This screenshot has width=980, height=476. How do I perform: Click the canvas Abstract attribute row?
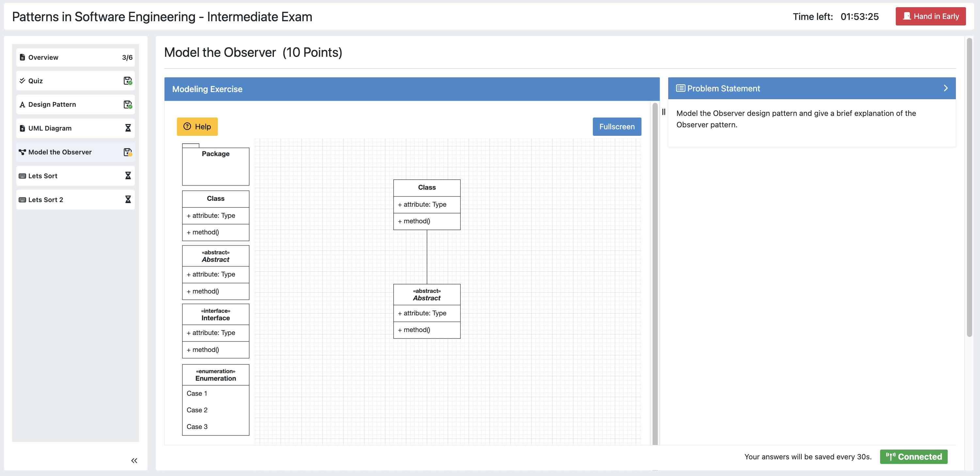[427, 313]
